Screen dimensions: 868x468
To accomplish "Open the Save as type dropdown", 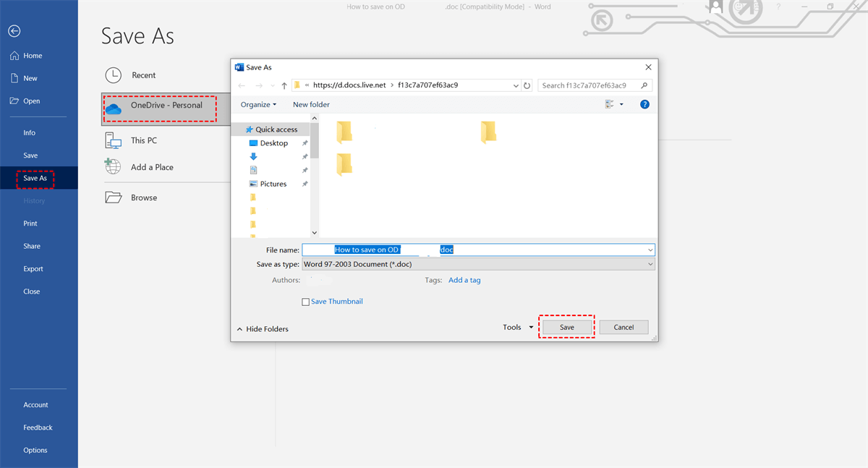I will coord(478,265).
